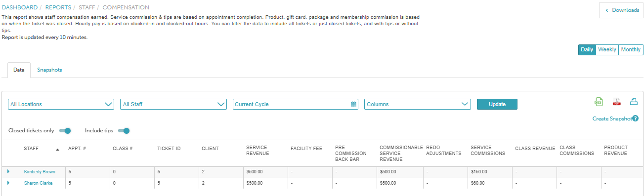Switch to Snapshots tab
This screenshot has height=196, width=644.
click(49, 70)
